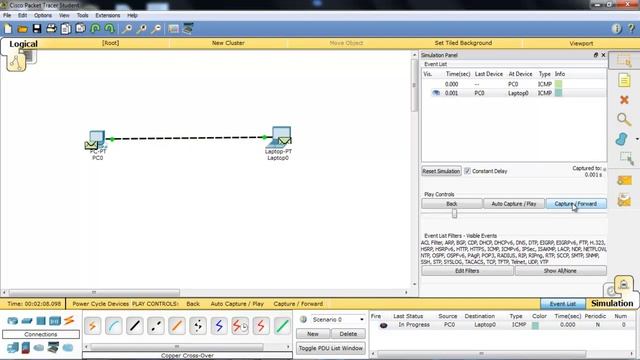The height and width of the screenshot is (360, 640).
Task: Choose the red X Delete tool
Action: click(624, 100)
